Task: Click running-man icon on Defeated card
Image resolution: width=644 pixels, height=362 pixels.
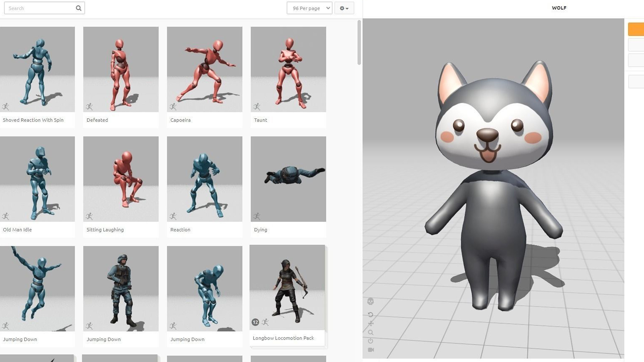Action: click(89, 107)
